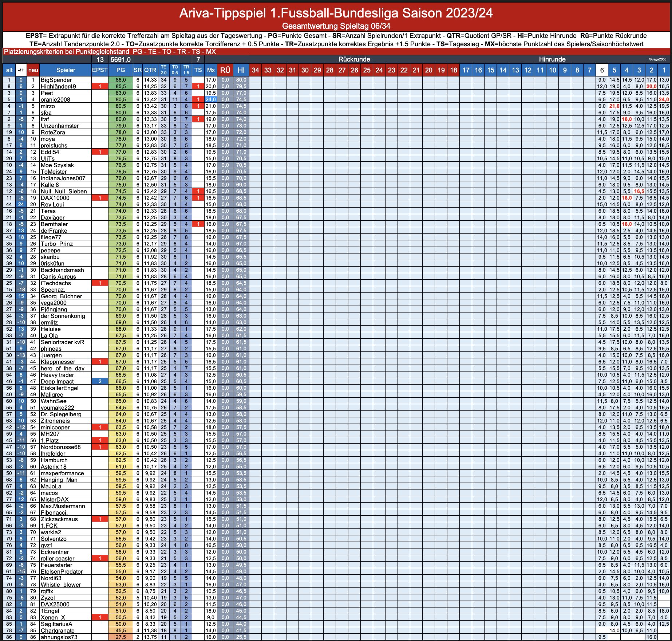
Task: Select player name 'Rey Loui'
Action: 52,204
